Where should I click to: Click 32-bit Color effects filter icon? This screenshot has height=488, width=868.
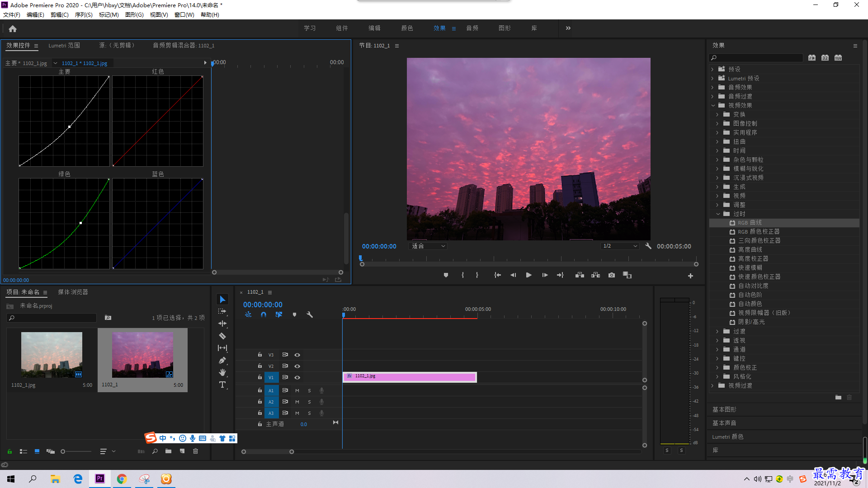[825, 58]
